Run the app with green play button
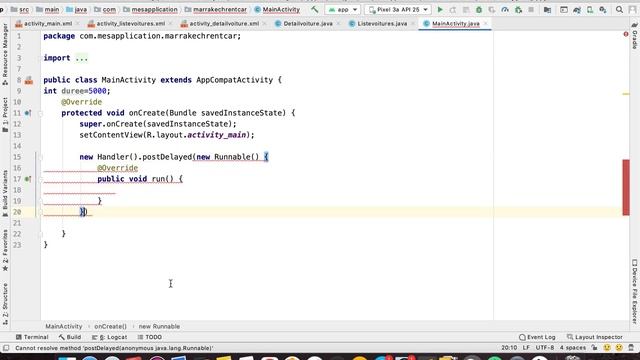This screenshot has width=640, height=360. click(x=440, y=9)
